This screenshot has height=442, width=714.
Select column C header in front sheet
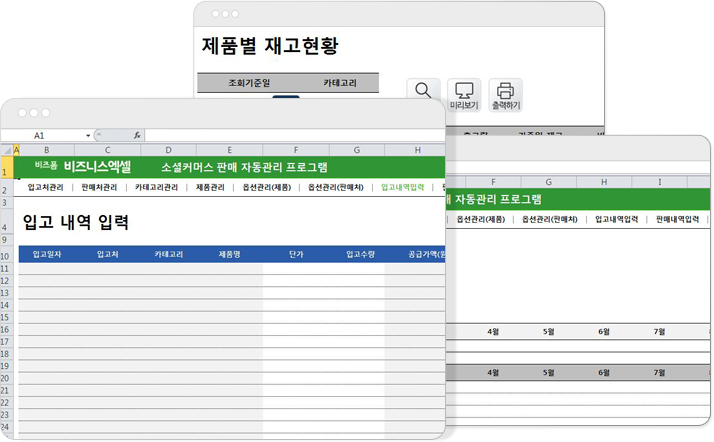(x=107, y=150)
